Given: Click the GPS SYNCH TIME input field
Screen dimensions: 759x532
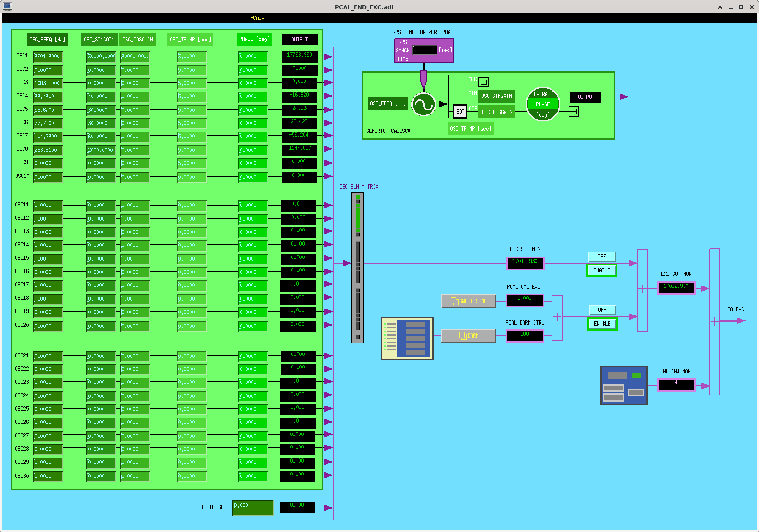Looking at the screenshot, I should click(424, 50).
